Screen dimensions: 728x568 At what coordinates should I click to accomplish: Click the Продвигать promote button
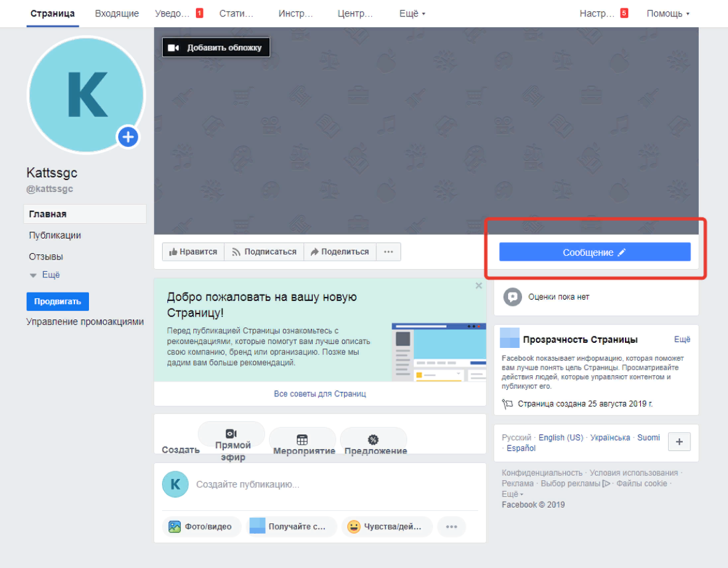point(58,301)
